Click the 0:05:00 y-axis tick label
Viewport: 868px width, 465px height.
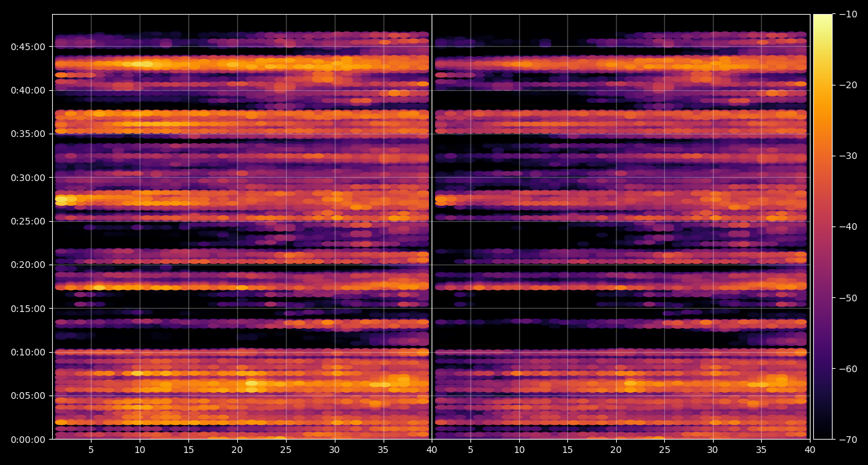click(28, 396)
